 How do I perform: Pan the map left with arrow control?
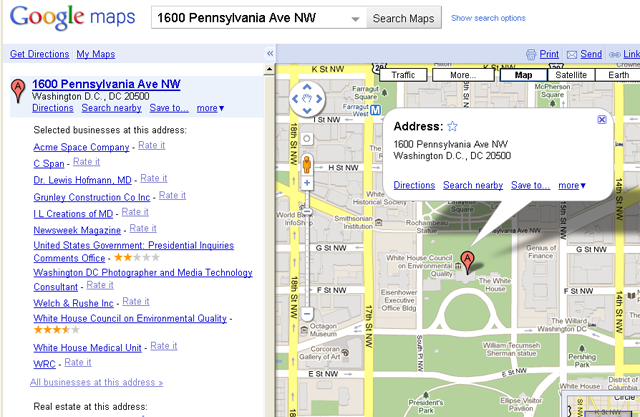(x=295, y=99)
